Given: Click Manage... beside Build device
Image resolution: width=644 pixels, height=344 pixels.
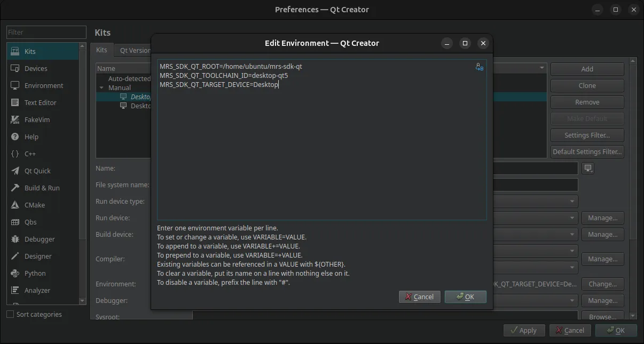Looking at the screenshot, I should coord(602,234).
